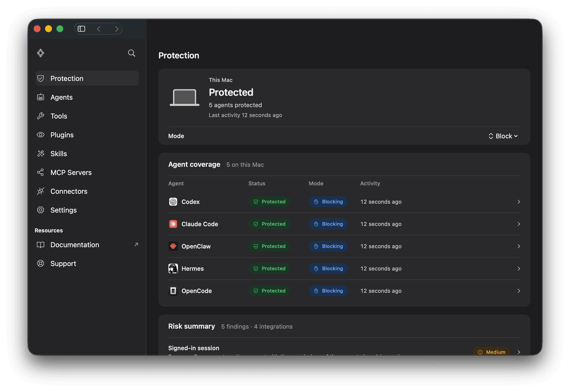This screenshot has width=570, height=392.
Task: Expand the Hermes row chevron
Action: click(519, 269)
